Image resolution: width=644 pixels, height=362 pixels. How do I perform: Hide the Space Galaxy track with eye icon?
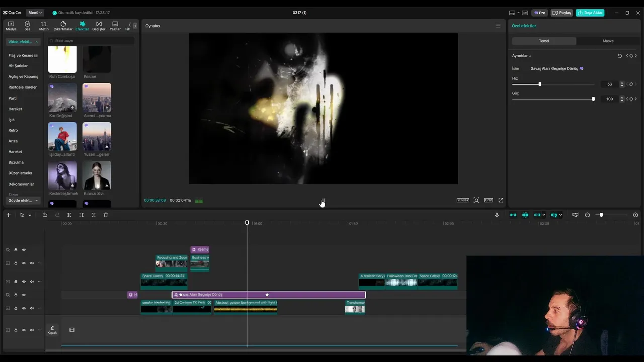tap(24, 282)
